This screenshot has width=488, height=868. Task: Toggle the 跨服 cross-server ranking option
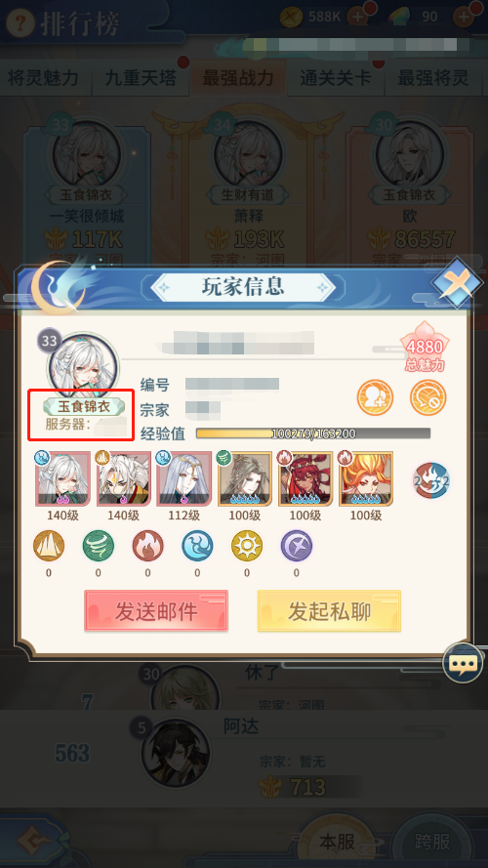tap(433, 842)
